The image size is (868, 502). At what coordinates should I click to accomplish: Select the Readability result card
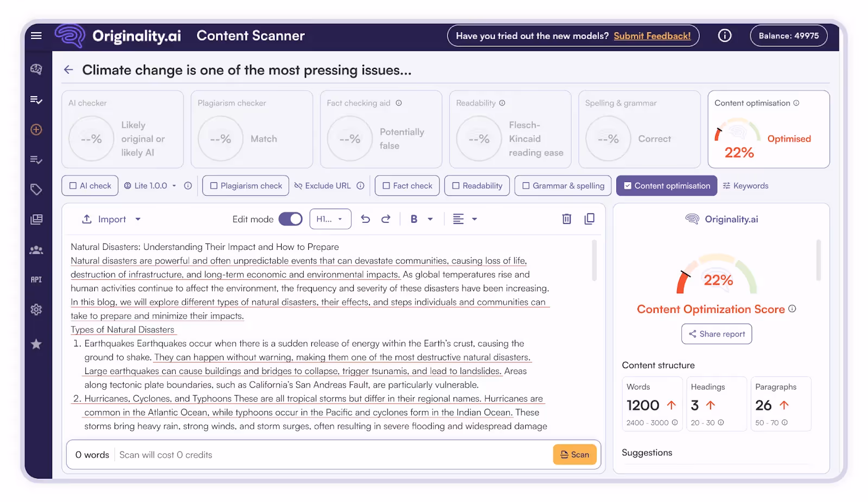[510, 129]
